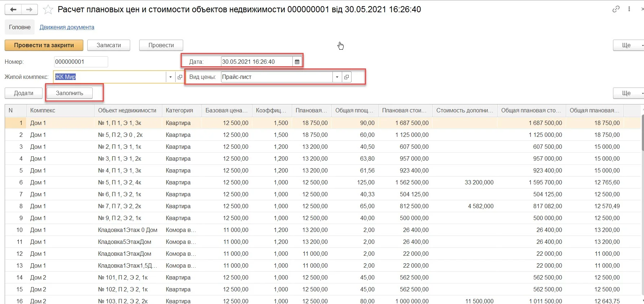Click planned cost value 607 500,00 in row 3

pos(414,147)
